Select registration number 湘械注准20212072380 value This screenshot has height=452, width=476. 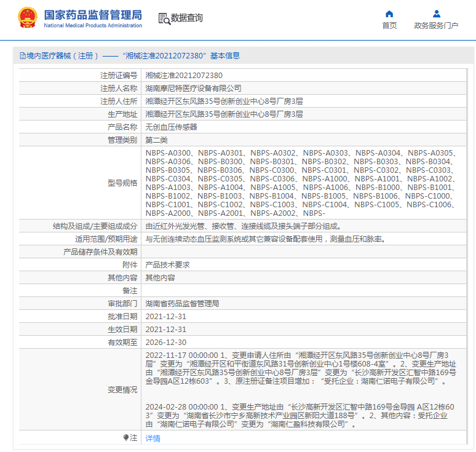pos(184,75)
